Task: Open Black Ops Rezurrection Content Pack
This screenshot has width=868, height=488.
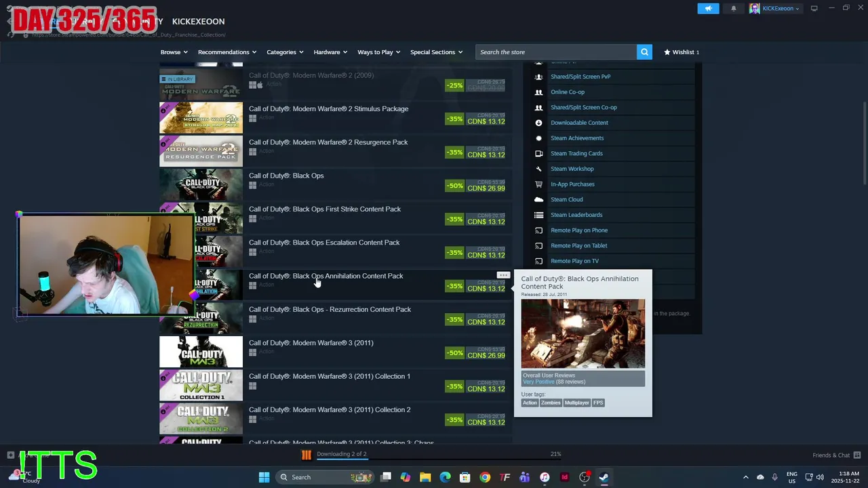Action: (336, 317)
